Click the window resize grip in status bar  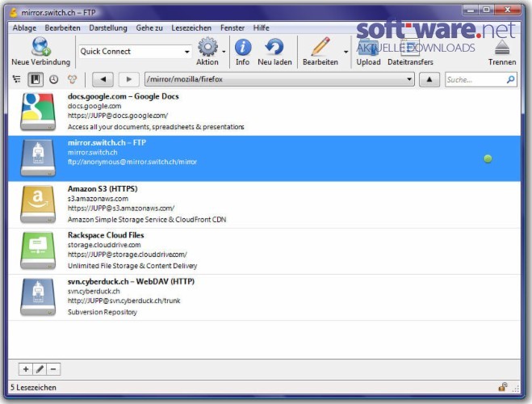point(516,389)
